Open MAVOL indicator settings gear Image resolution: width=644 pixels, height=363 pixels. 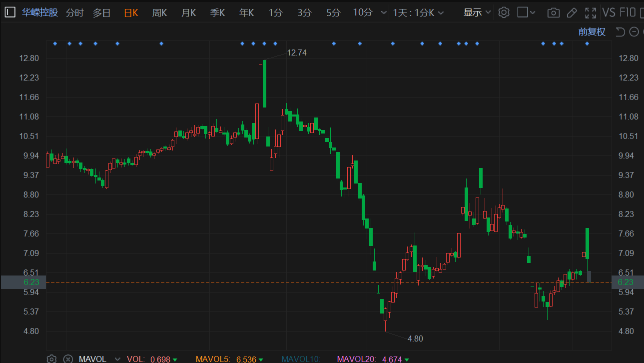coord(51,359)
